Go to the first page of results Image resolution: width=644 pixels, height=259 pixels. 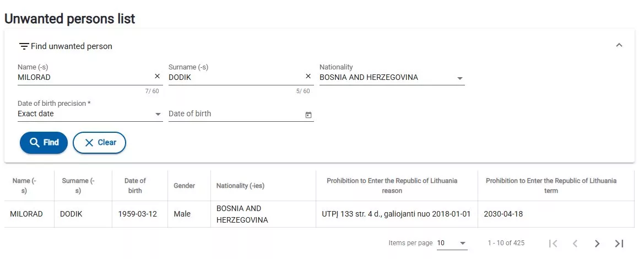coord(554,243)
